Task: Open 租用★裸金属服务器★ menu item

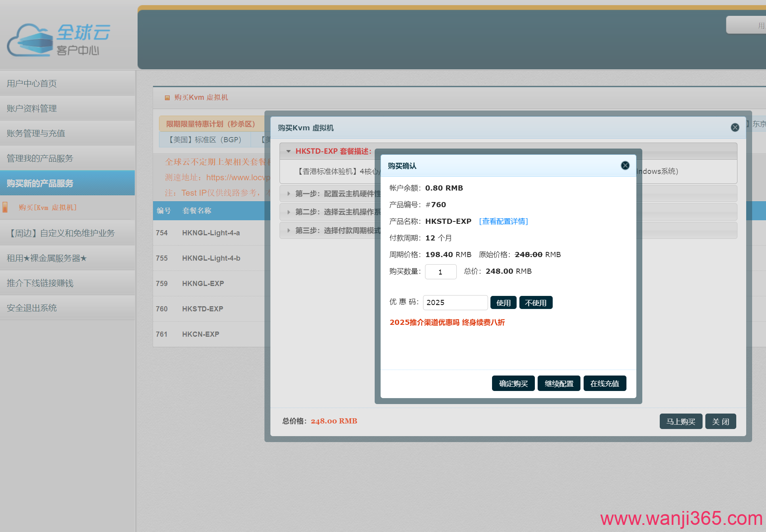Action: pyautogui.click(x=67, y=258)
